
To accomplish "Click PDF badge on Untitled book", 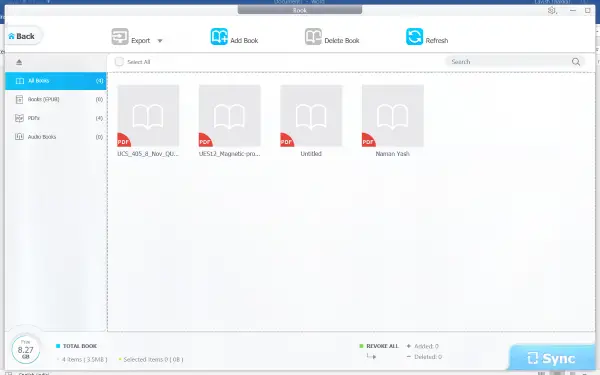I will pos(286,140).
